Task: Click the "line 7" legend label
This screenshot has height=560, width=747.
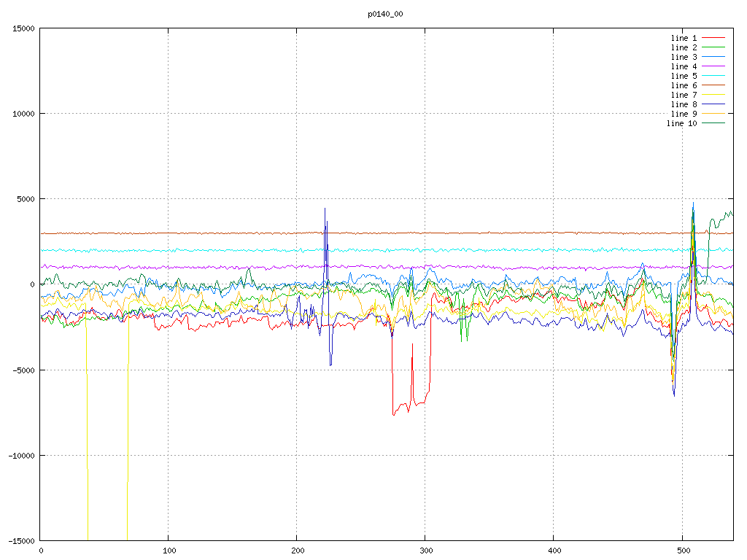Action: click(x=684, y=95)
